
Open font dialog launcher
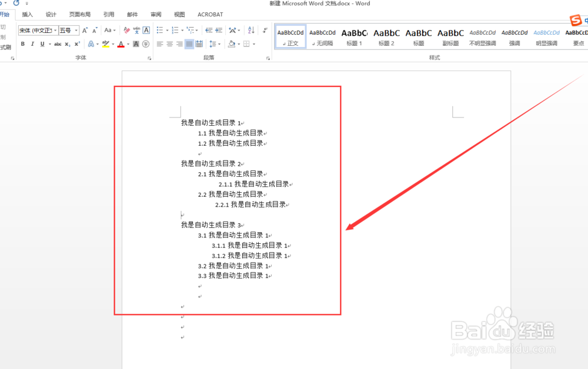tap(149, 58)
